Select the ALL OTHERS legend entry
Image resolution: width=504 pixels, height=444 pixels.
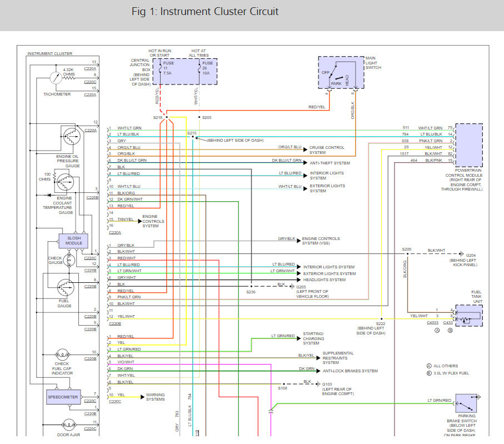442,366
